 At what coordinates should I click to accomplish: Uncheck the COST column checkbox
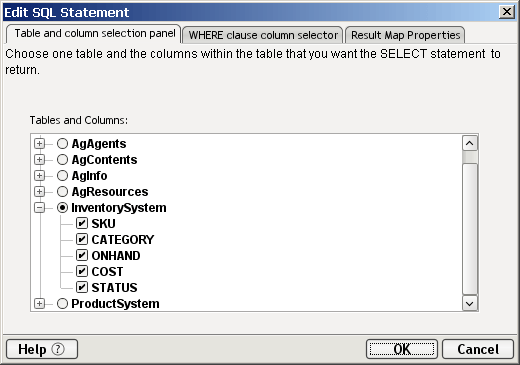coord(82,271)
